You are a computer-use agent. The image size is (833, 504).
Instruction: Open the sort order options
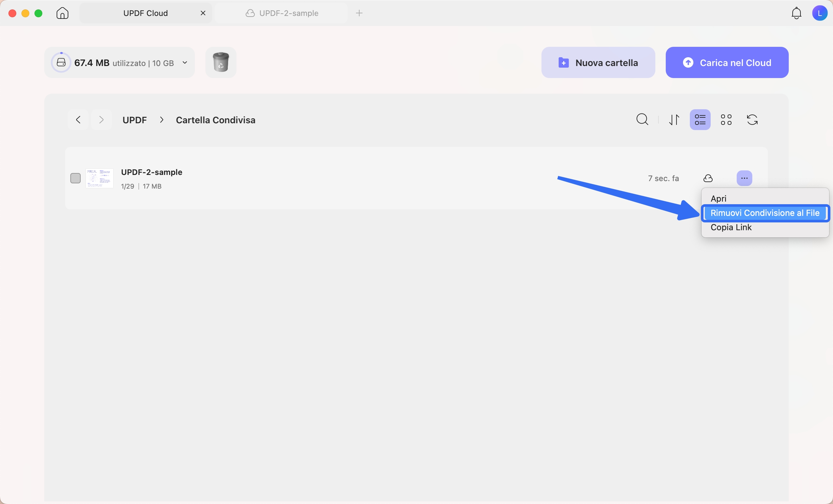tap(675, 120)
